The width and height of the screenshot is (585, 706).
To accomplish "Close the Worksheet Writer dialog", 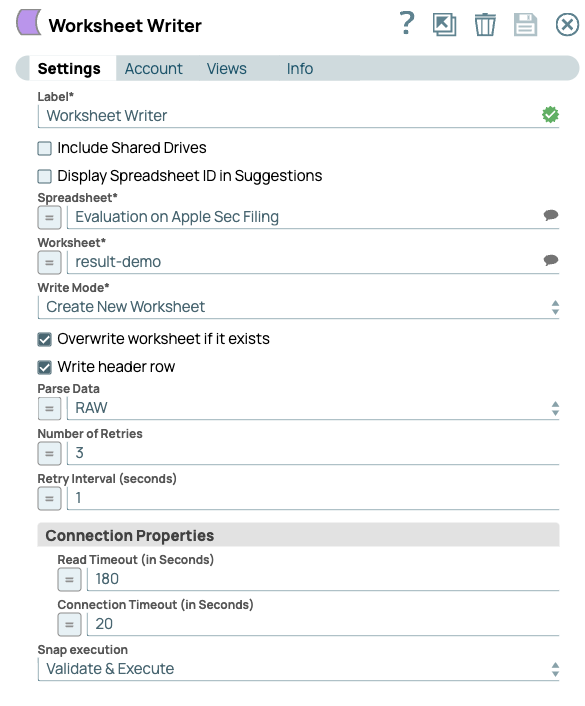I will click(567, 24).
